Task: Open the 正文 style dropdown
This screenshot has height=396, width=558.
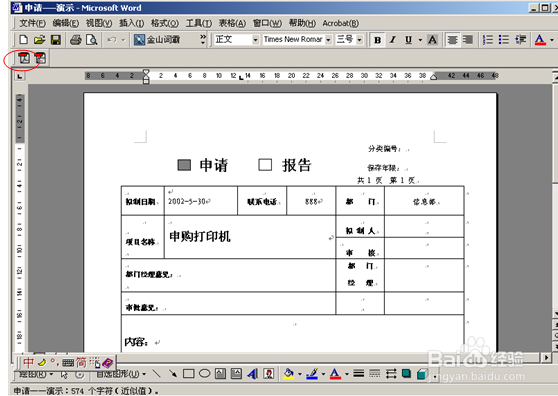Action: pyautogui.click(x=256, y=40)
